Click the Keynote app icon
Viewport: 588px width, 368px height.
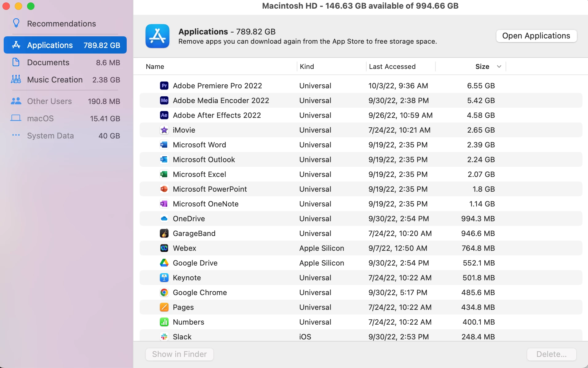164,278
